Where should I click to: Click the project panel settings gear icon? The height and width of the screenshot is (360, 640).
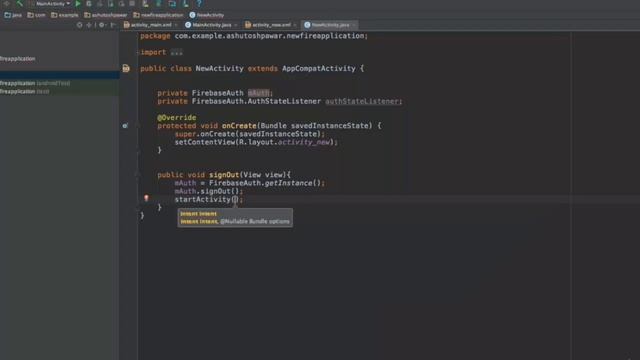(102, 25)
